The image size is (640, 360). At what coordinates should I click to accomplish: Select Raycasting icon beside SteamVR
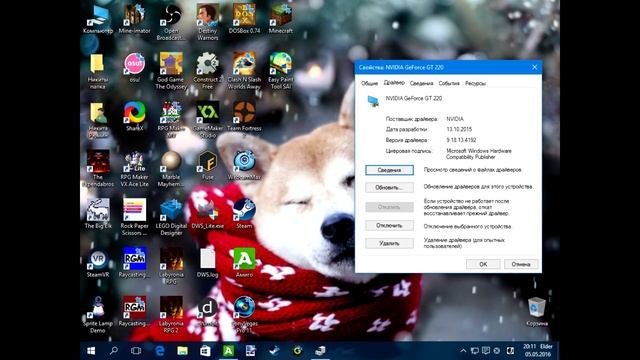(x=134, y=262)
